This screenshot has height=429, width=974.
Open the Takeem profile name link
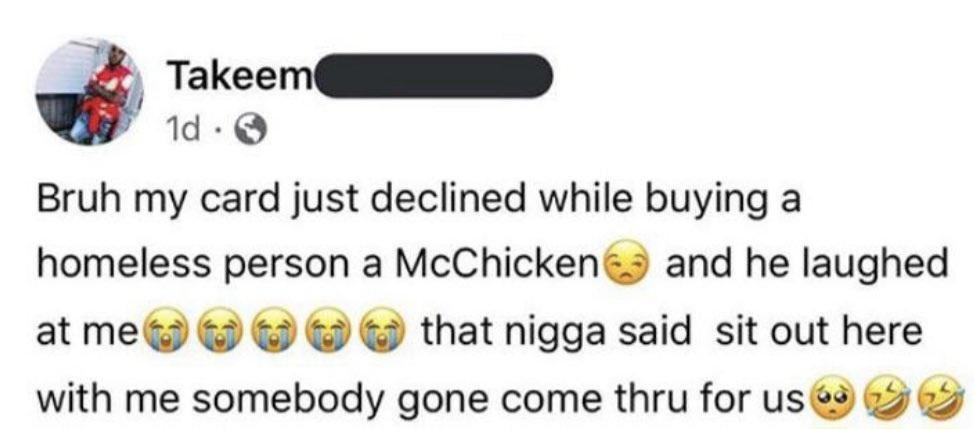tap(243, 77)
